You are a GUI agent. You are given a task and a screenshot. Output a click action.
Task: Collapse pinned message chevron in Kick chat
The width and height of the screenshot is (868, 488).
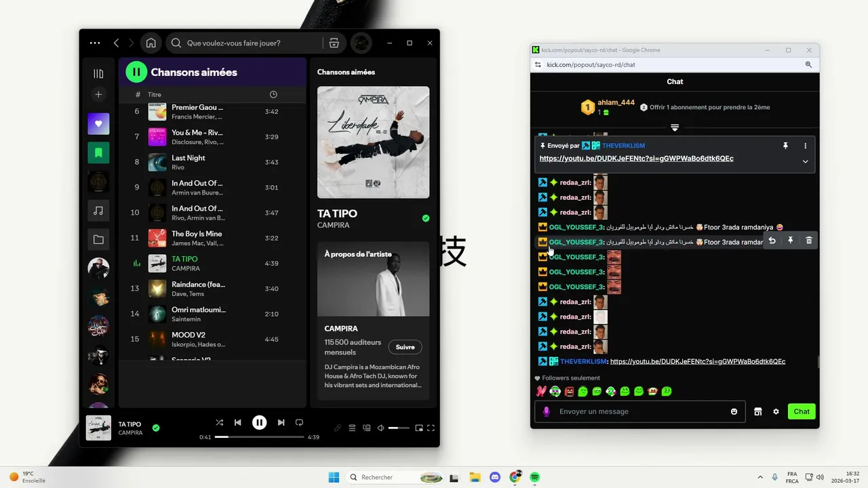tap(805, 161)
